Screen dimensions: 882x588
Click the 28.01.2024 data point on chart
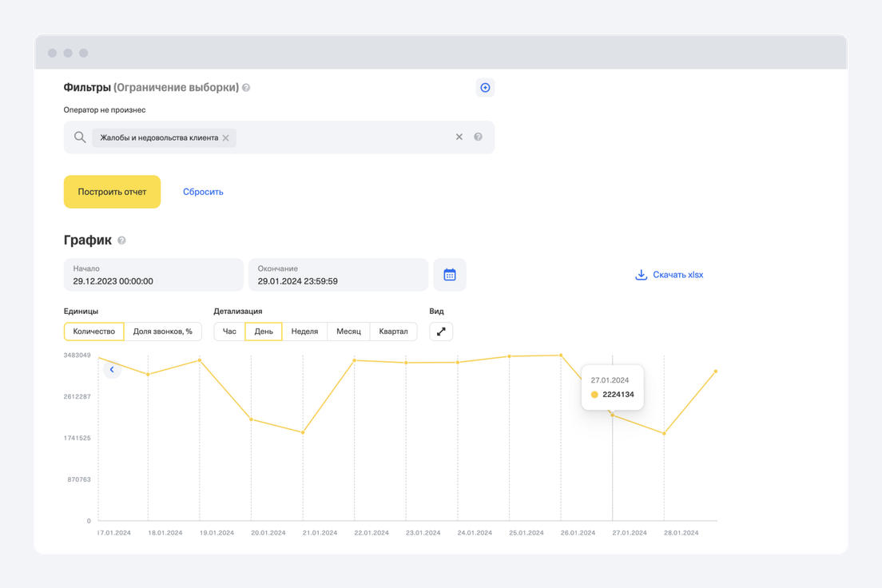tap(665, 433)
